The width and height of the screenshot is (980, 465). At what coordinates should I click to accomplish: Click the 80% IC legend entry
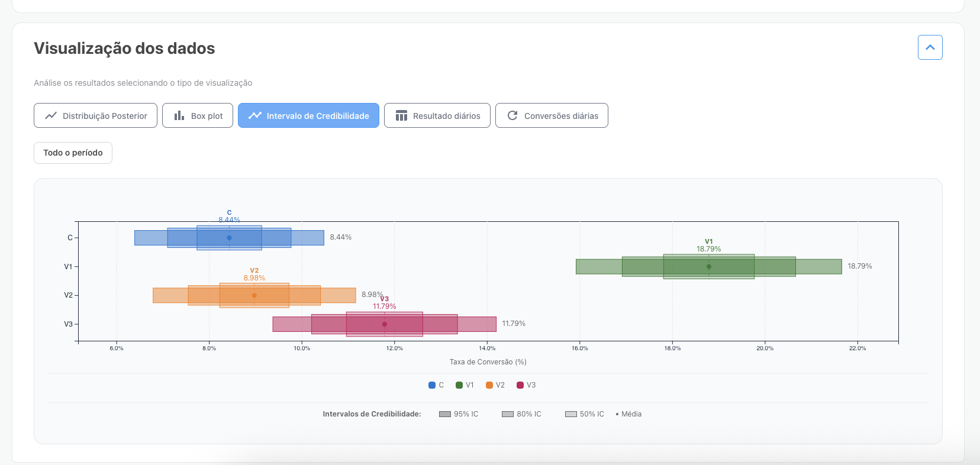tap(521, 414)
